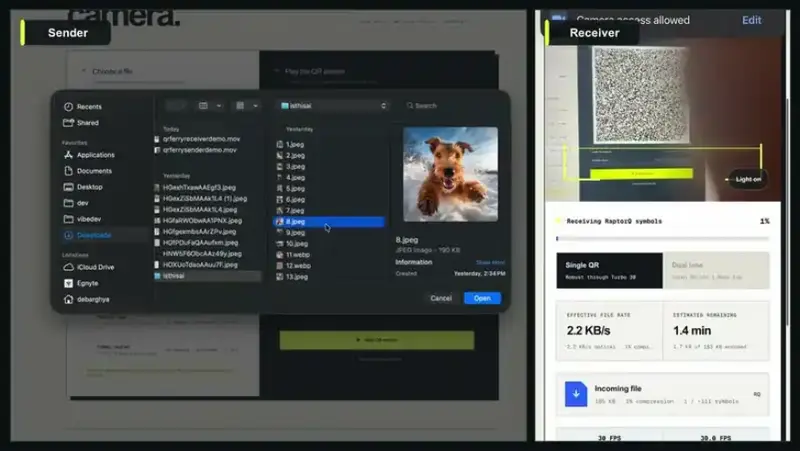Tap the camera viewfinder showing QR code

663,122
